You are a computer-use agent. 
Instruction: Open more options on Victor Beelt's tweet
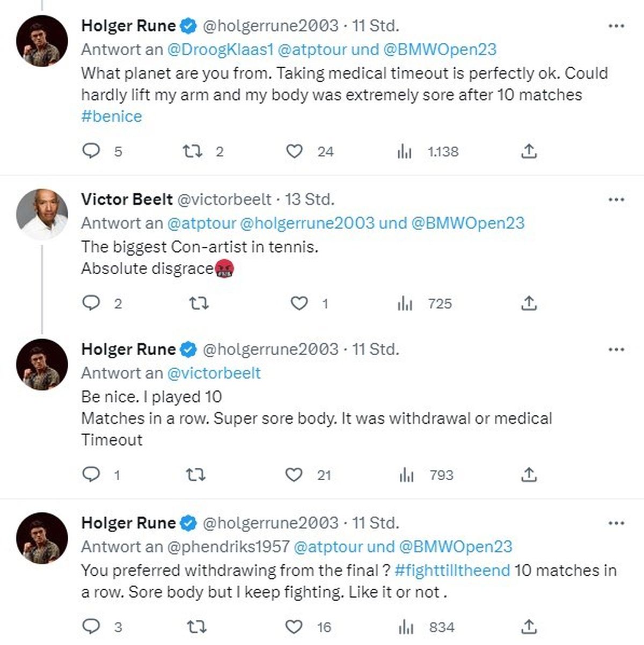616,200
